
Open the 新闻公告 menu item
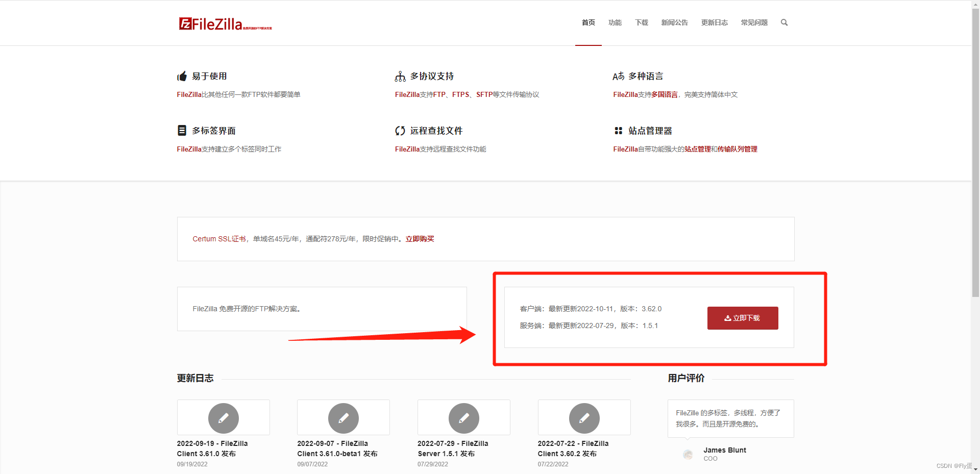[674, 22]
